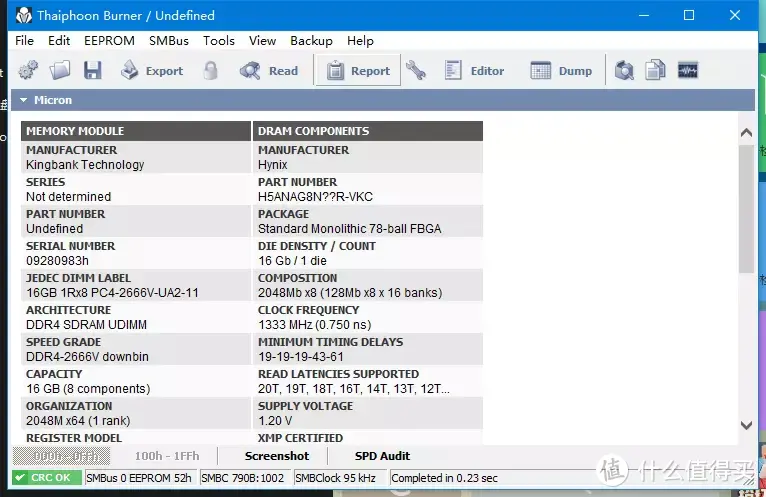Click the scrollbar up arrow
The width and height of the screenshot is (766, 497).
(746, 132)
